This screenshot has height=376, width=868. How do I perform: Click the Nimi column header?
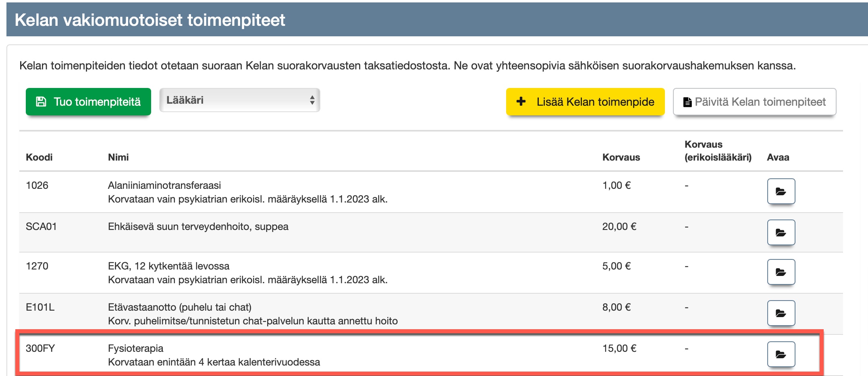point(118,157)
